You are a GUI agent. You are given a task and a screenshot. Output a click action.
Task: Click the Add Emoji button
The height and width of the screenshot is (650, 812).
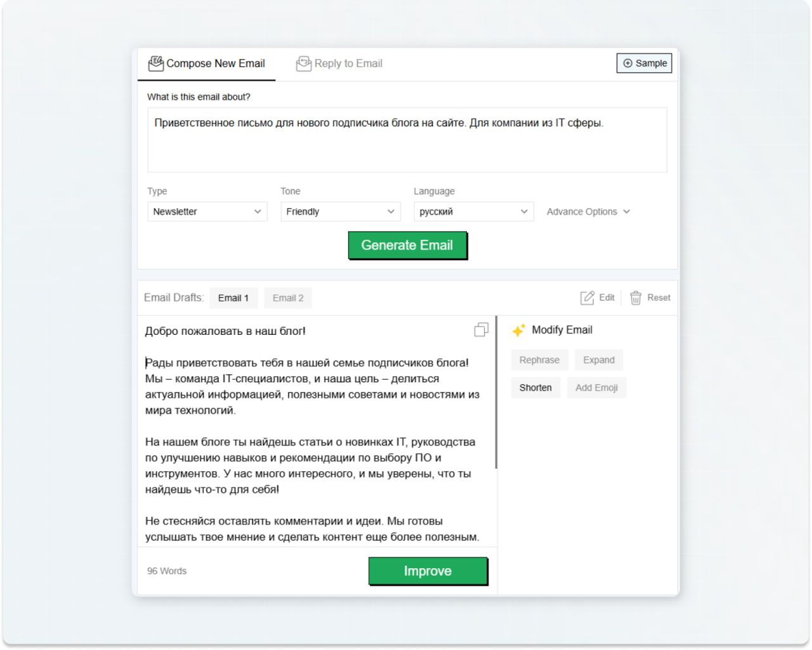tap(596, 388)
